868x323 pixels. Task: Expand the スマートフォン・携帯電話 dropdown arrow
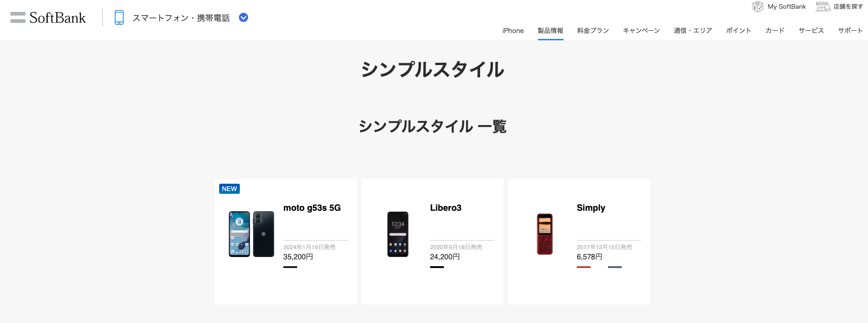coord(243,17)
